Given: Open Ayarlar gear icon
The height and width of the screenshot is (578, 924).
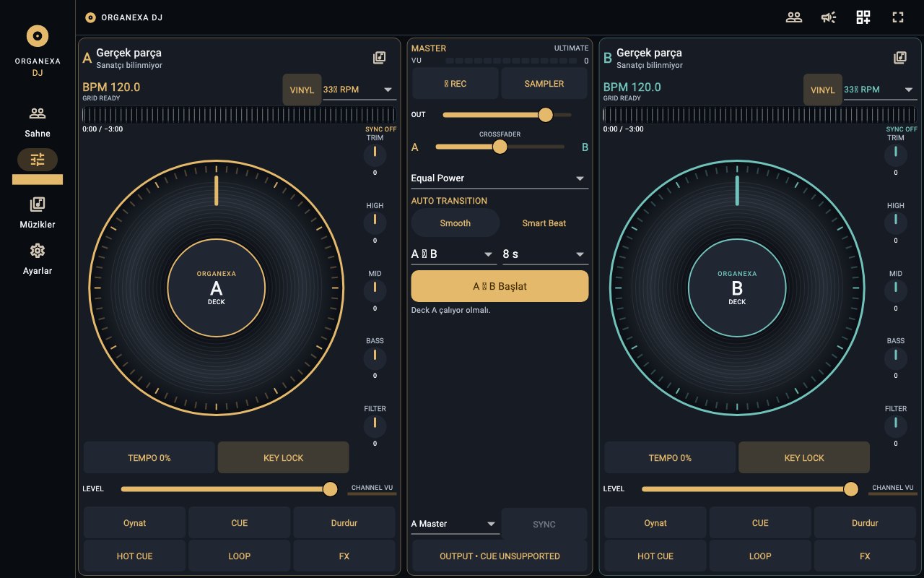Looking at the screenshot, I should [x=38, y=251].
